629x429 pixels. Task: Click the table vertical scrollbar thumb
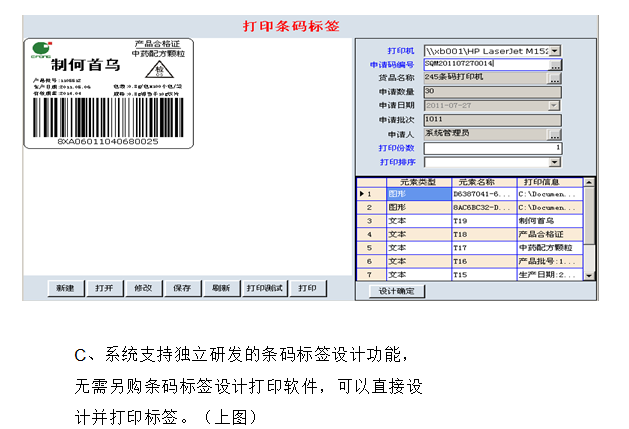[x=589, y=216]
